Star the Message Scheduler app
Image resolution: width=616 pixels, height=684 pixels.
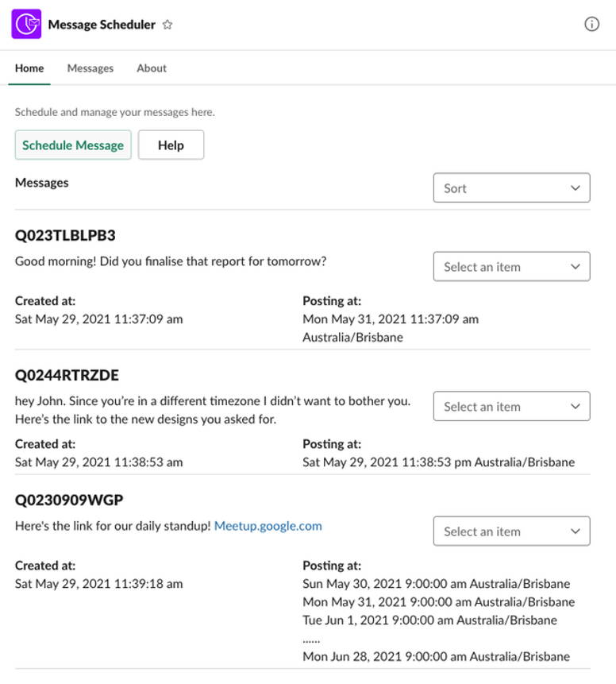167,25
